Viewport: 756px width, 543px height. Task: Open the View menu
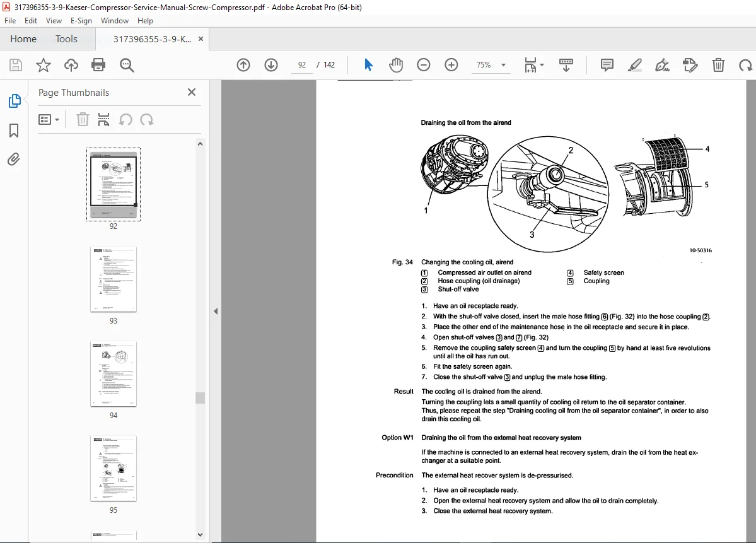pyautogui.click(x=54, y=21)
